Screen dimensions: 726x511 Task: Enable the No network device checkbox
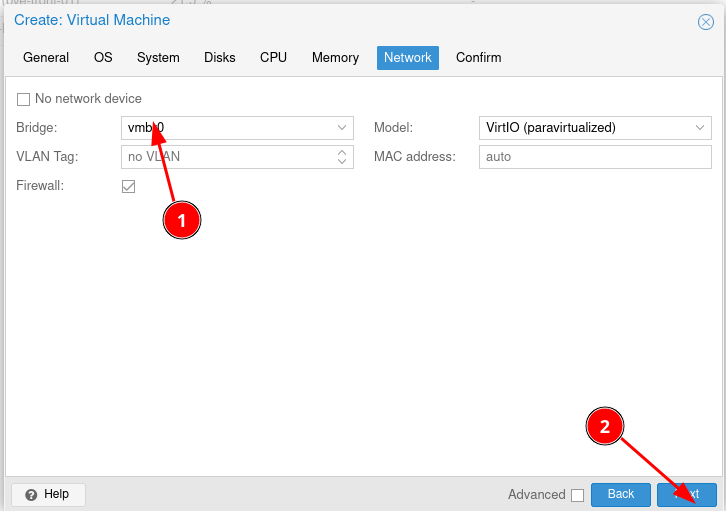pos(23,99)
